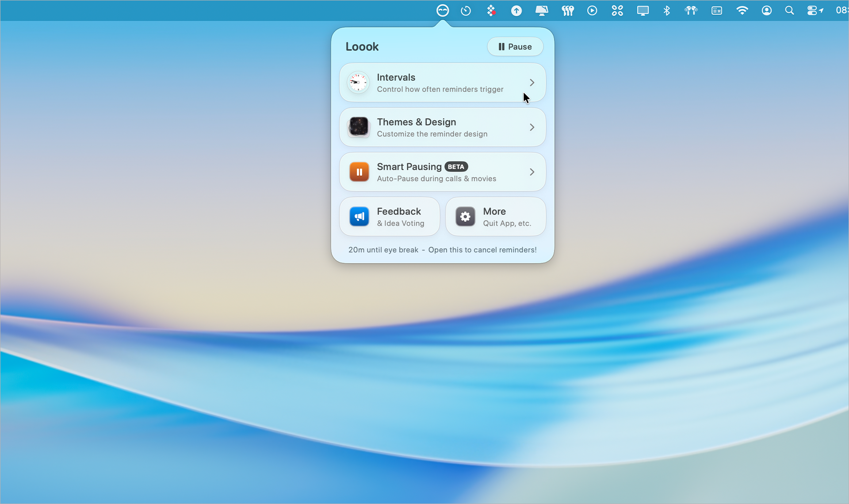Open the More gear icon
Image resolution: width=849 pixels, height=504 pixels.
[x=465, y=216]
